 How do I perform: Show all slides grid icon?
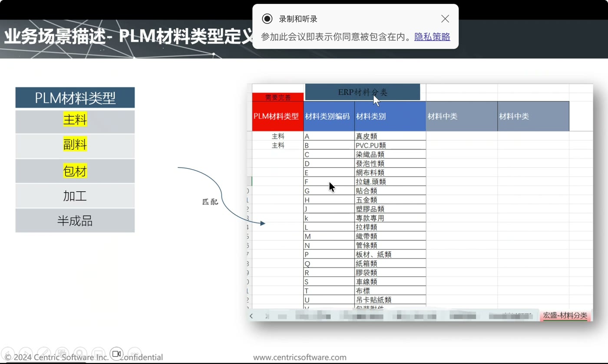(62, 354)
